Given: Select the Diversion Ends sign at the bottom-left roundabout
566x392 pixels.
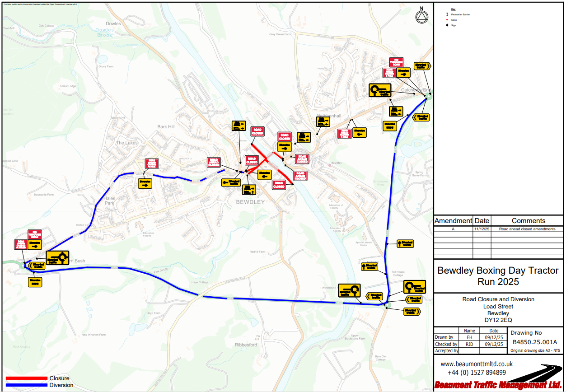Looking at the screenshot, I should [35, 281].
